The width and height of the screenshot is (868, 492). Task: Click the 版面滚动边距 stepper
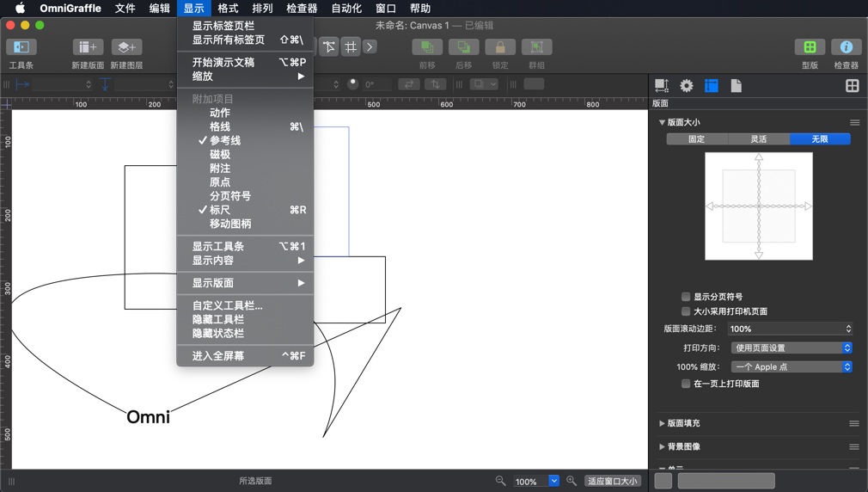coord(848,329)
